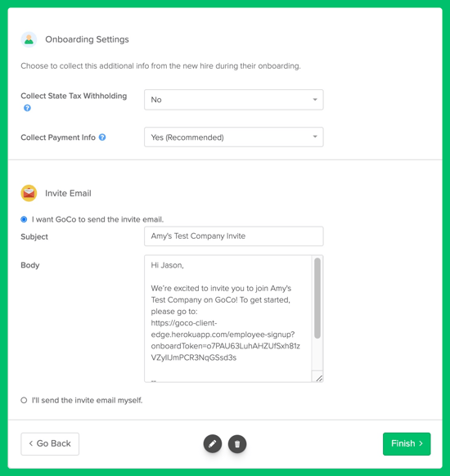The height and width of the screenshot is (476, 450).
Task: Click the Onboarding Settings heading
Action: pos(87,39)
